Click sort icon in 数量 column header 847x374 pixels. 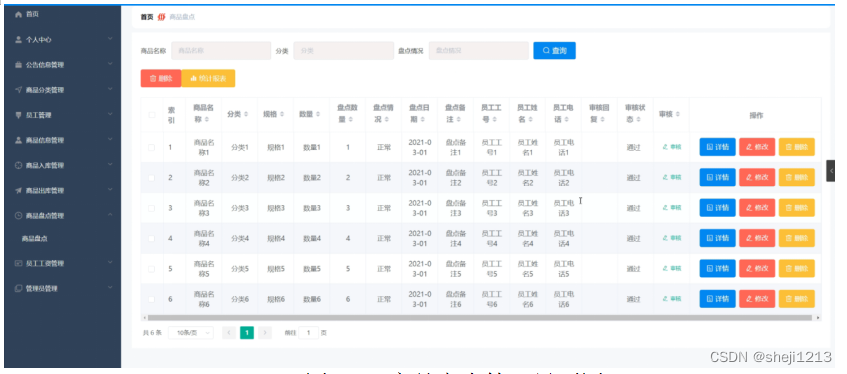318,115
